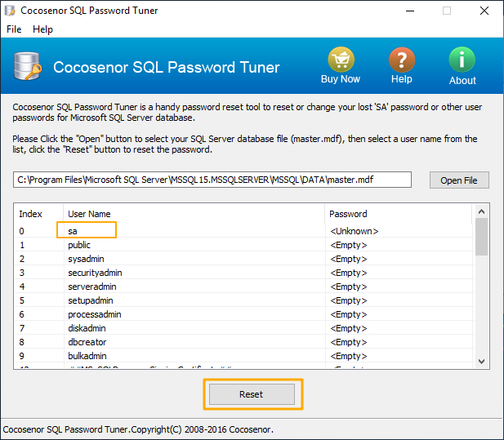504x440 pixels.
Task: Click the <Empty> password for public
Action: click(349, 245)
